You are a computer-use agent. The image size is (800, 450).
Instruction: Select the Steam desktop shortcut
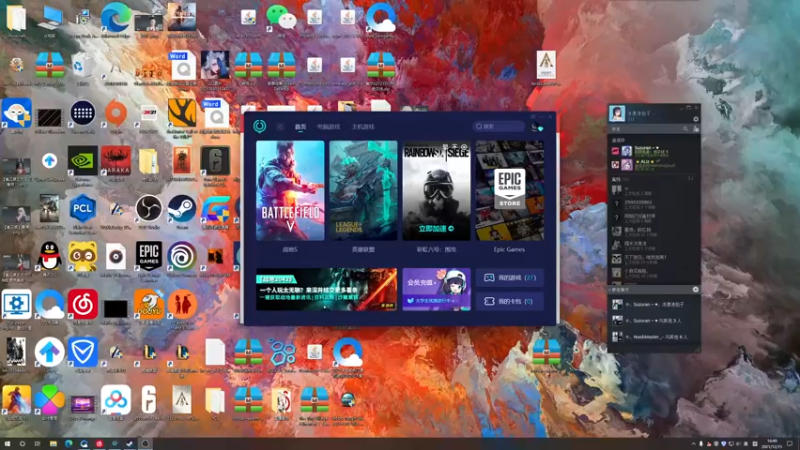click(182, 211)
